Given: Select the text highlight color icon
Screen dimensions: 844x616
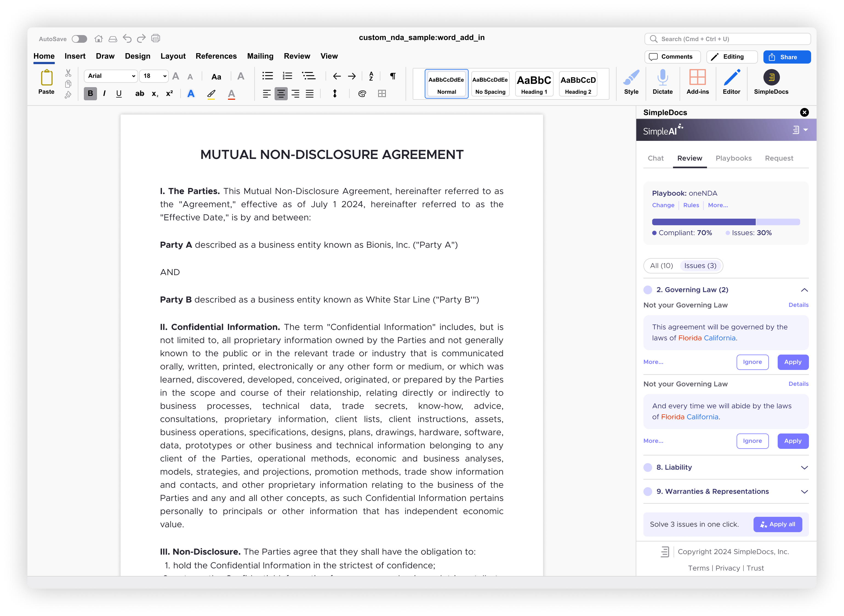Looking at the screenshot, I should tap(211, 94).
